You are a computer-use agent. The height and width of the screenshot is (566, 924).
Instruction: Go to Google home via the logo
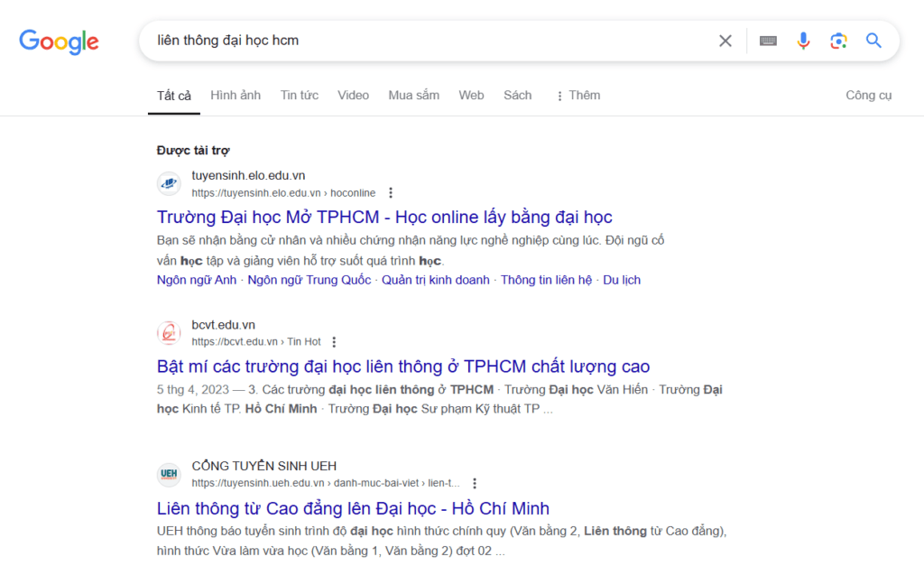pyautogui.click(x=59, y=42)
